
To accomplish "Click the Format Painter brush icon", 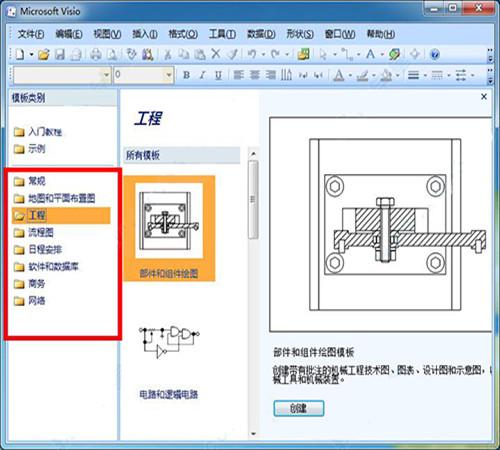I will pyautogui.click(x=232, y=54).
